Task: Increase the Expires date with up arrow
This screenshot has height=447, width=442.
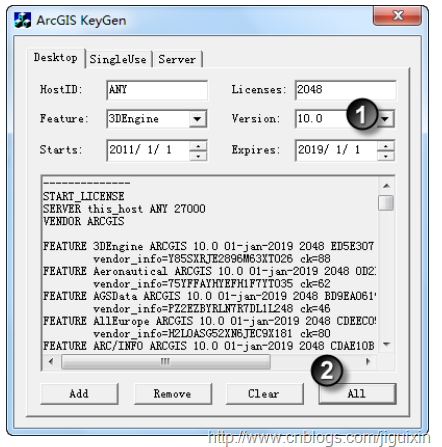Action: coord(386,146)
